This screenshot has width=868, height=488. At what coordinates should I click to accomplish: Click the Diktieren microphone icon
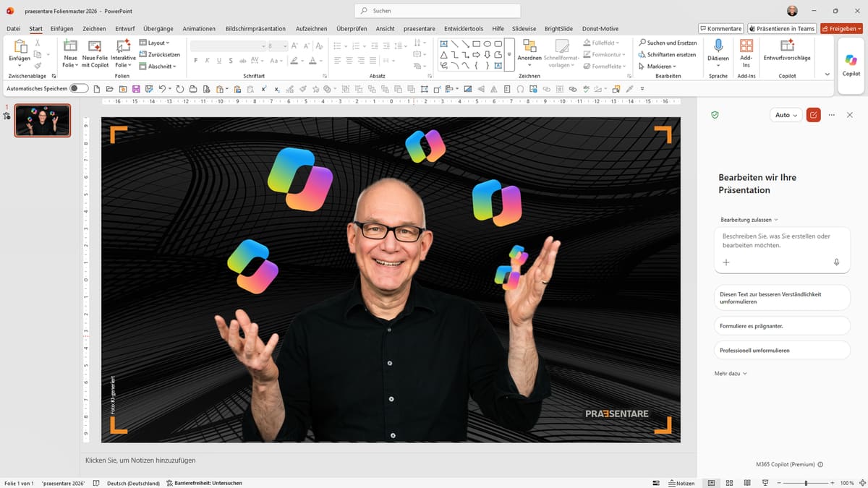718,46
